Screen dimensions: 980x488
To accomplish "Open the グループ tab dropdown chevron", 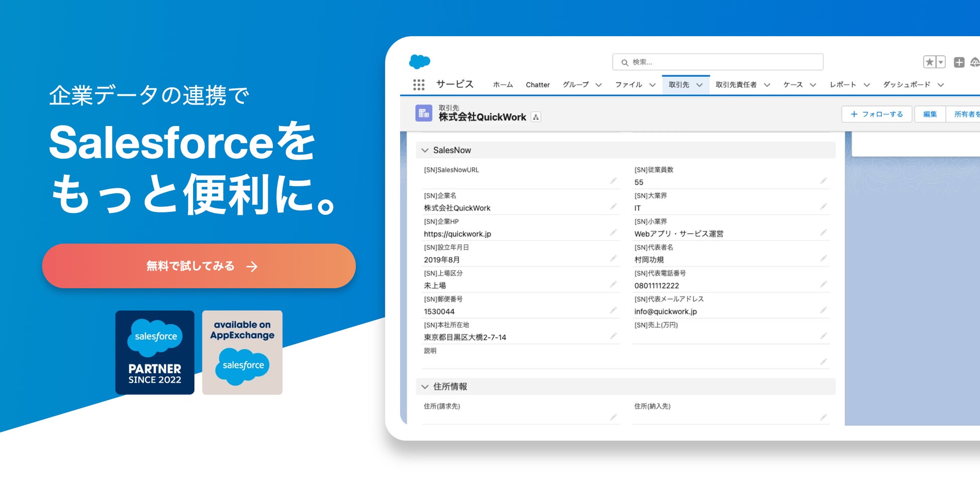I will click(599, 85).
